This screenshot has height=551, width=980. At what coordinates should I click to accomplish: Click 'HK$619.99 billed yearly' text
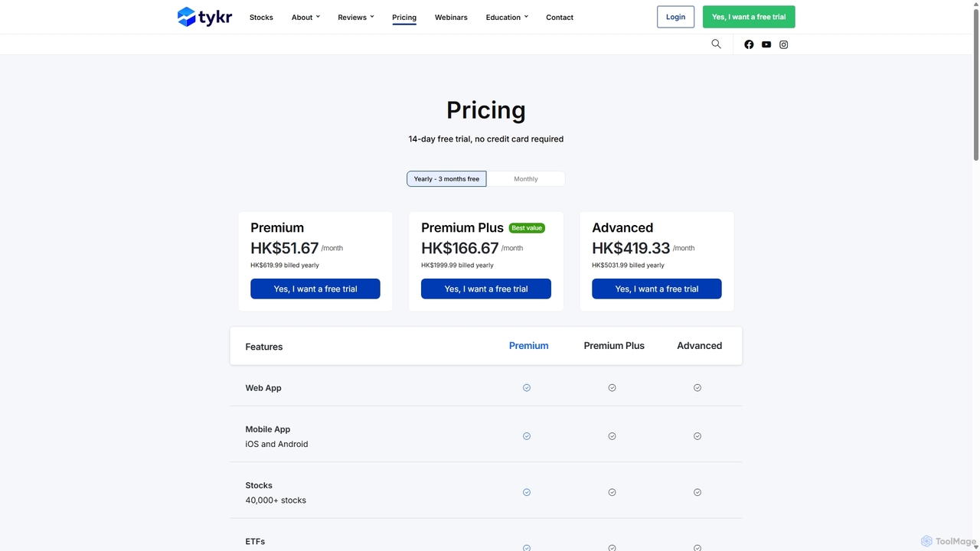(x=285, y=266)
